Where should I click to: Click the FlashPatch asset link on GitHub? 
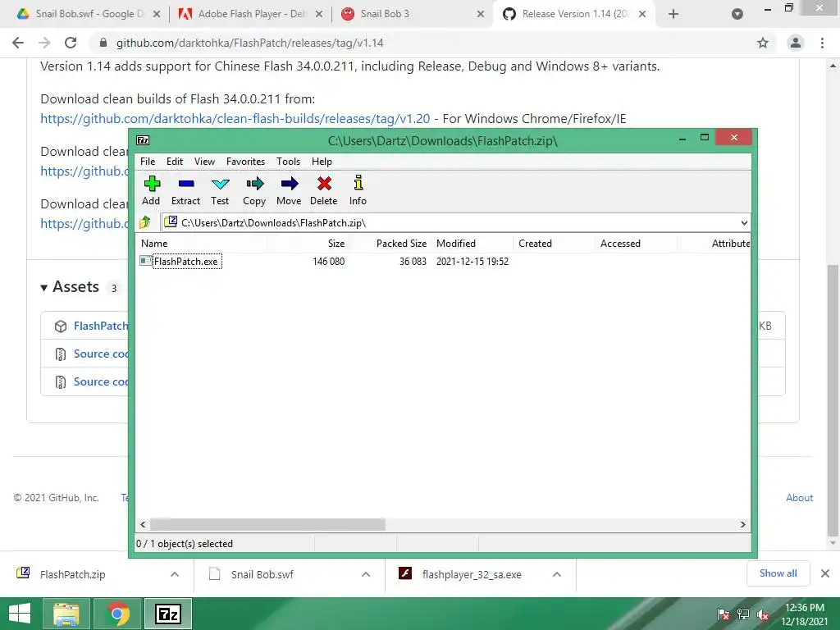[x=101, y=326]
